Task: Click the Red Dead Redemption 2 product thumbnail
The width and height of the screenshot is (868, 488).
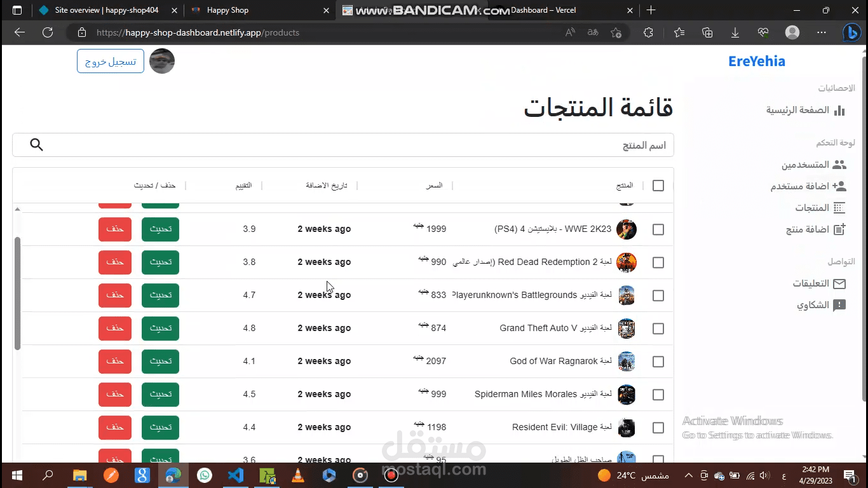Action: (x=627, y=262)
